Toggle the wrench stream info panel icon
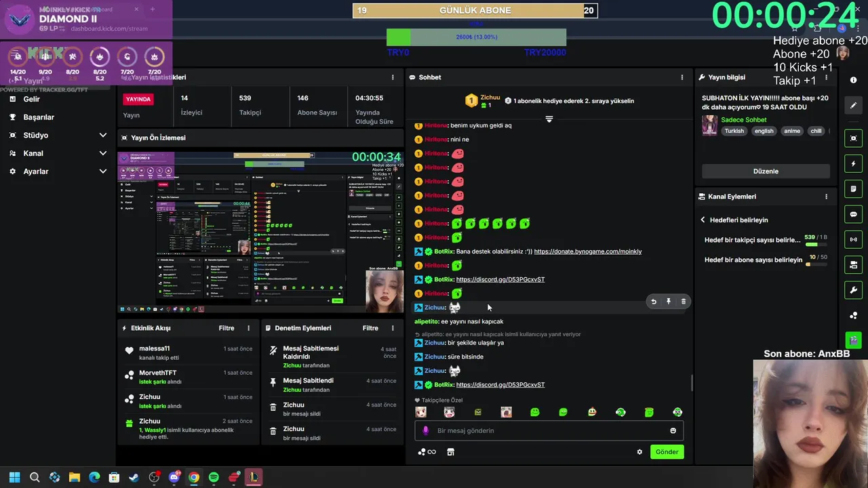The width and height of the screenshot is (868, 488). point(853,290)
